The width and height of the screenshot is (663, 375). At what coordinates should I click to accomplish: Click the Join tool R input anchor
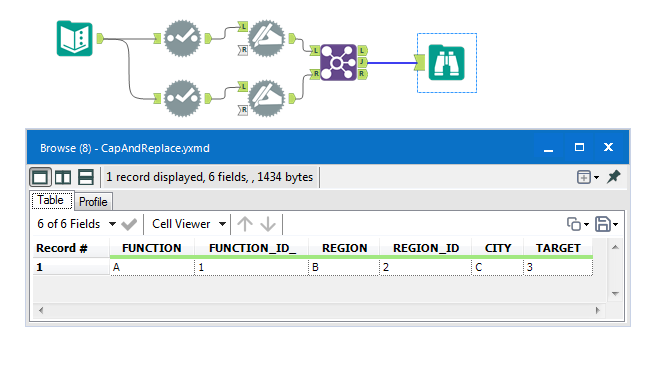coord(315,74)
